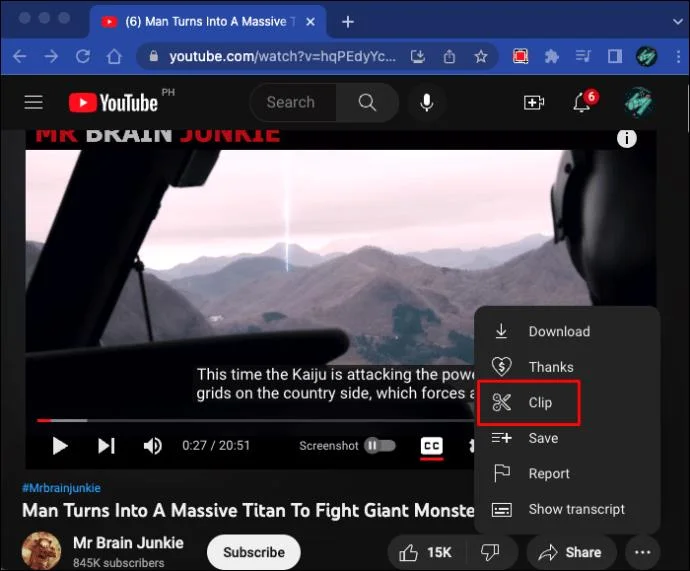Select Report from the menu
The image size is (690, 571).
click(x=567, y=474)
